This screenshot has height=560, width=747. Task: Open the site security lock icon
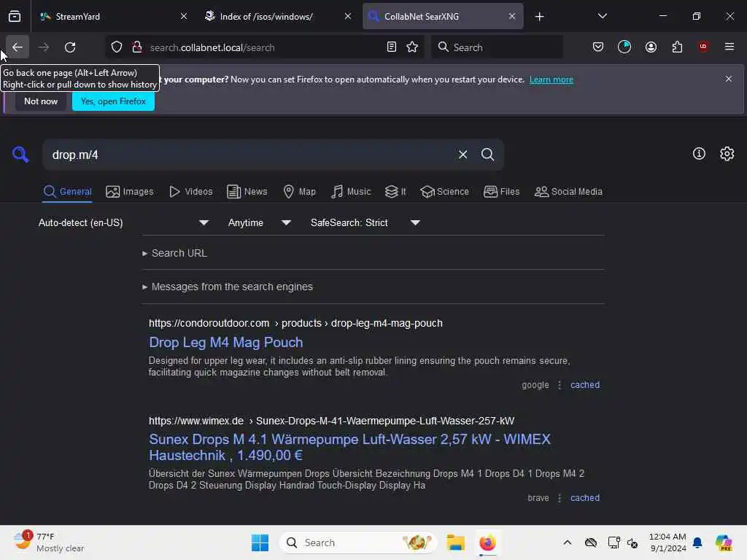pyautogui.click(x=137, y=47)
